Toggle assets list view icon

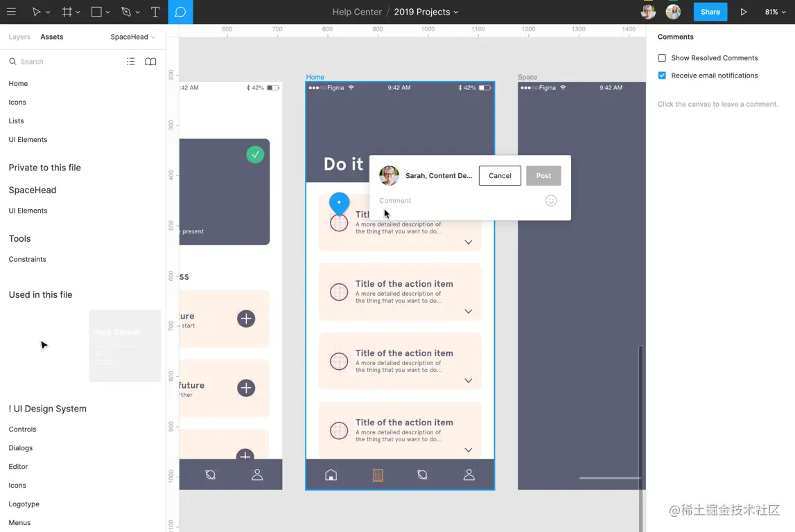(x=131, y=62)
